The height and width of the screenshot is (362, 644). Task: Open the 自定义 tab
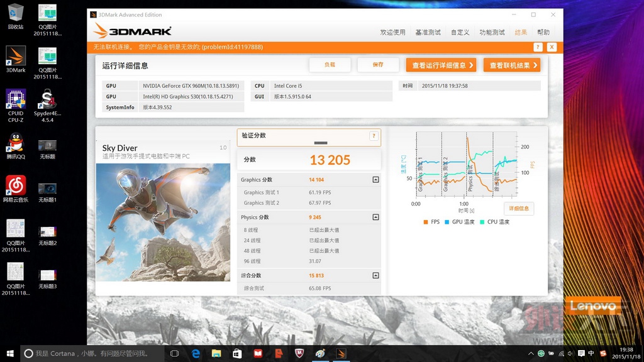460,32
